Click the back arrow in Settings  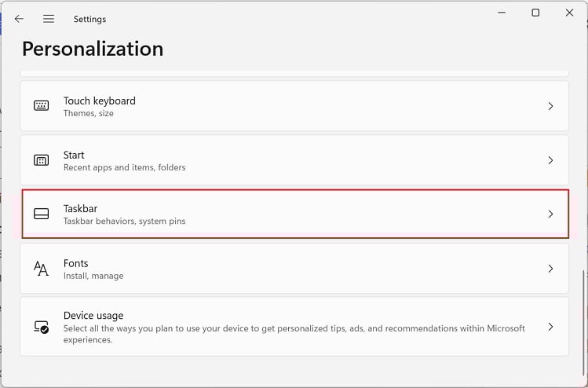point(20,19)
